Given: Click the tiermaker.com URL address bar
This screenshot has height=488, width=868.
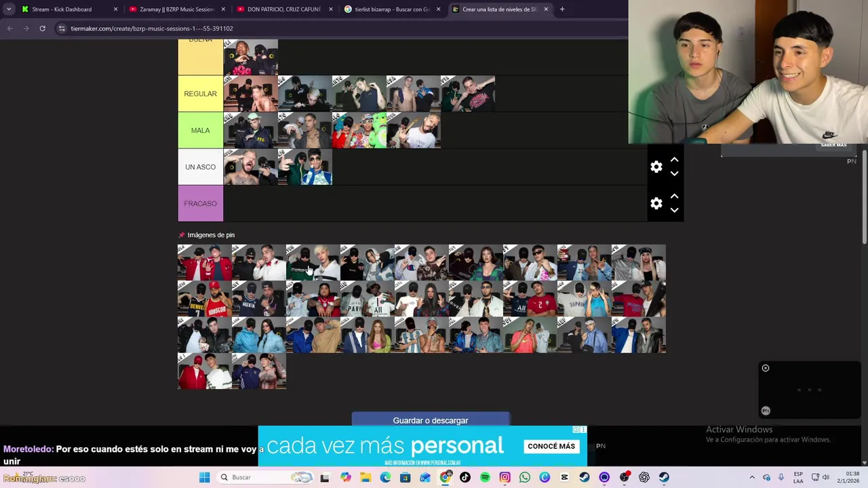Looking at the screenshot, I should [x=339, y=28].
